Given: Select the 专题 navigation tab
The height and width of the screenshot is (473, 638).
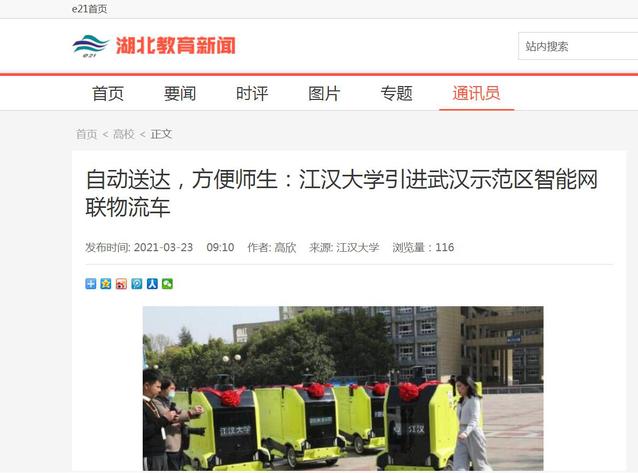Looking at the screenshot, I should point(396,94).
